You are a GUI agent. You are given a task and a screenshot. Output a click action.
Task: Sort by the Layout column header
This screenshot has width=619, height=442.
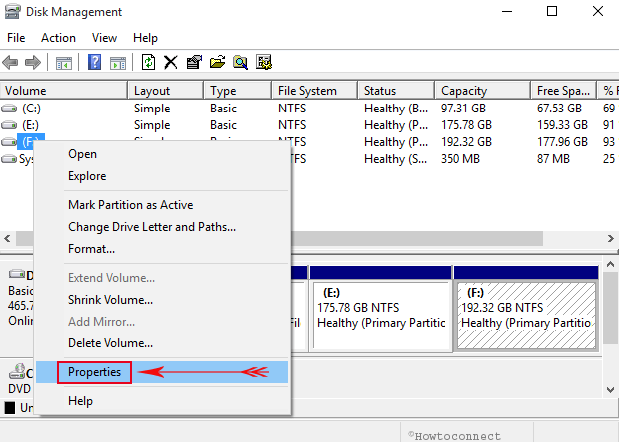click(165, 91)
